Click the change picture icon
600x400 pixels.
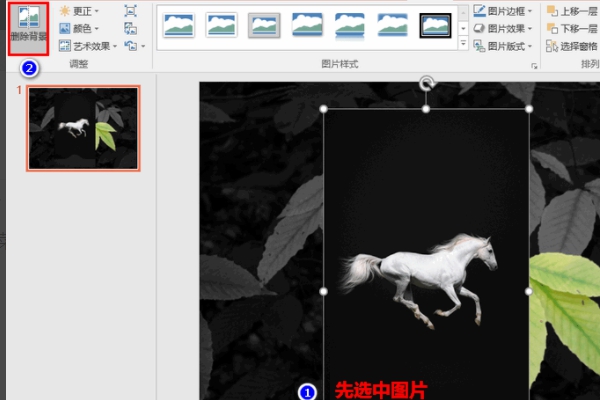130,28
